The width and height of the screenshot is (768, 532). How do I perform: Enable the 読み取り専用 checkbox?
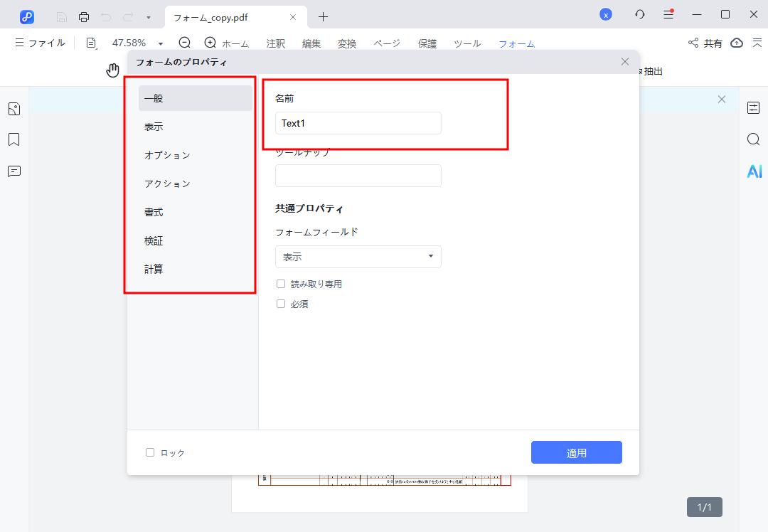[x=281, y=283]
